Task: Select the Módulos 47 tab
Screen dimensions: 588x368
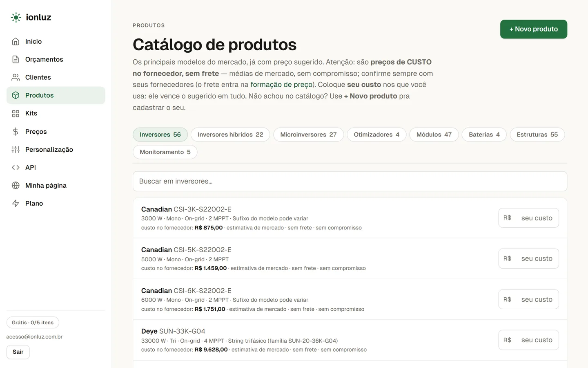Action: (x=434, y=135)
